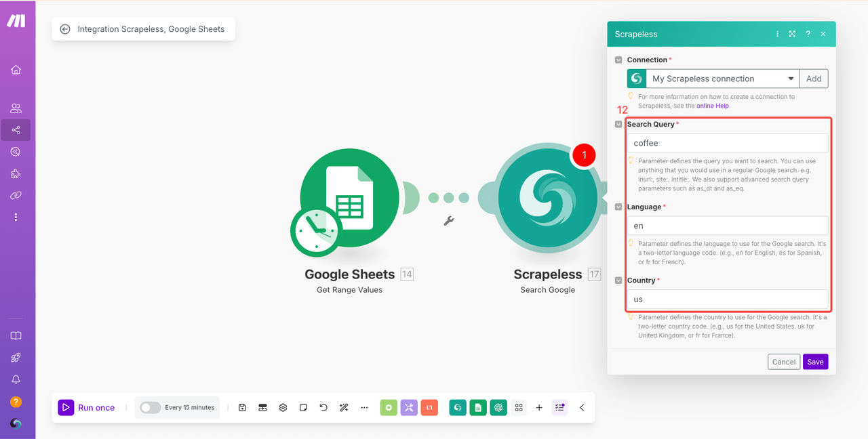Click the Country input field
Image resolution: width=868 pixels, height=439 pixels.
727,299
